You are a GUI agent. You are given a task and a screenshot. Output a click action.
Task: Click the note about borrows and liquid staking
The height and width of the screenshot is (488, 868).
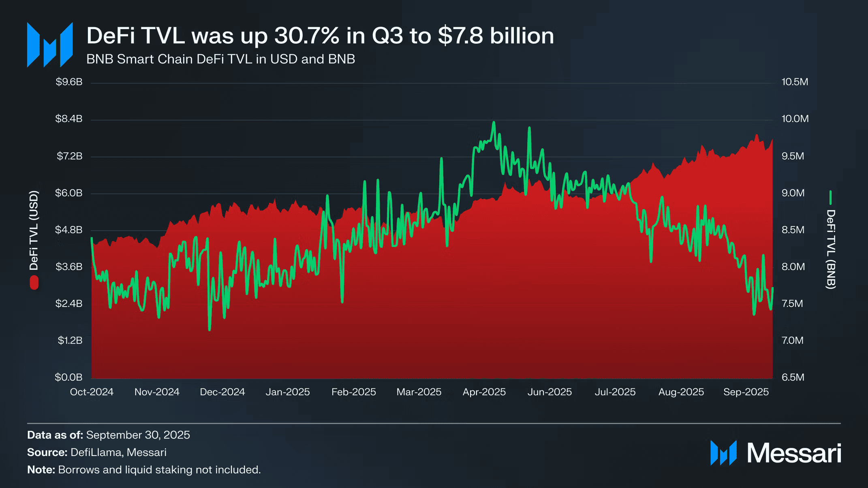(x=144, y=470)
